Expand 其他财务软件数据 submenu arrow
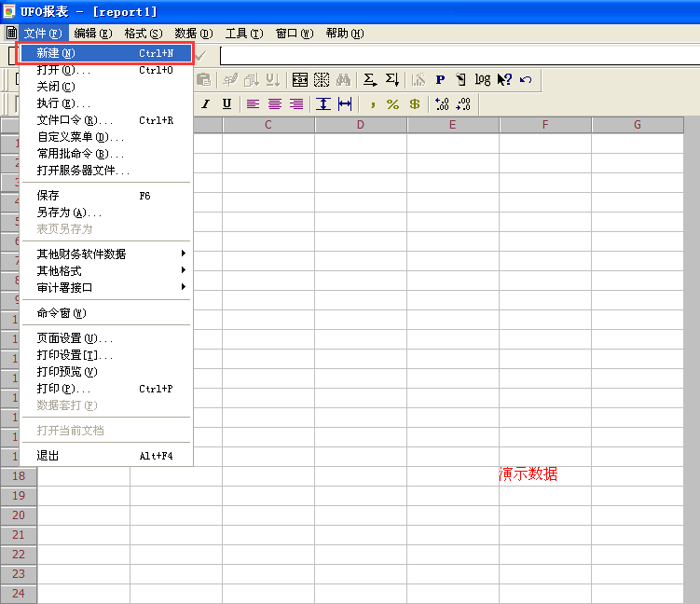Image resolution: width=700 pixels, height=604 pixels. point(183,254)
